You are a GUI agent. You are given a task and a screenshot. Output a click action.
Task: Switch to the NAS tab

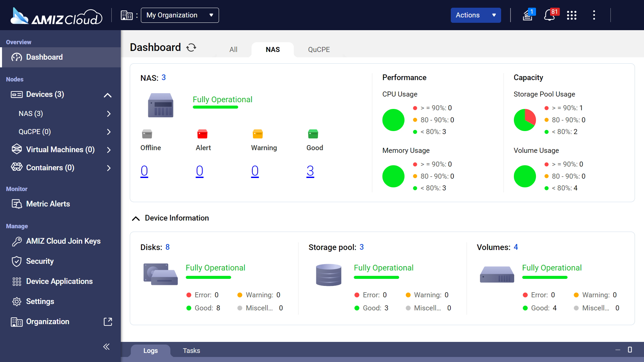pos(272,50)
